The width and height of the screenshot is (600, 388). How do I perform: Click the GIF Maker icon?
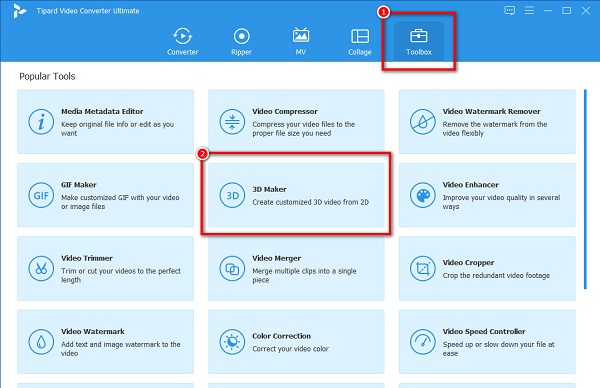(x=41, y=195)
